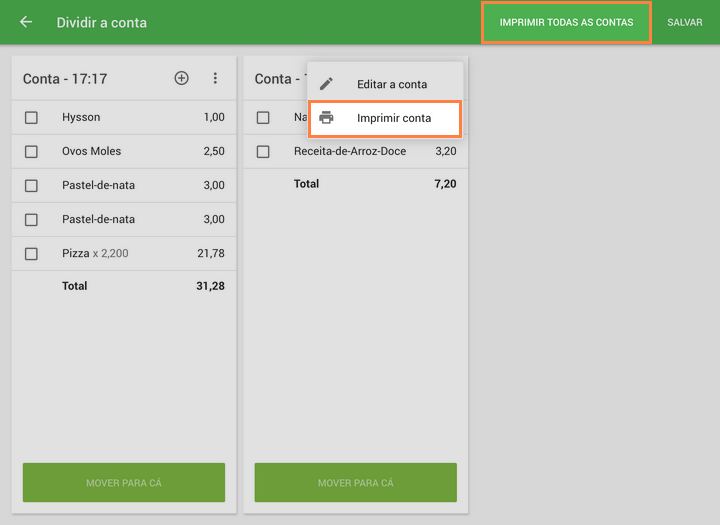
Task: Click the back arrow icon
Action: coord(26,22)
